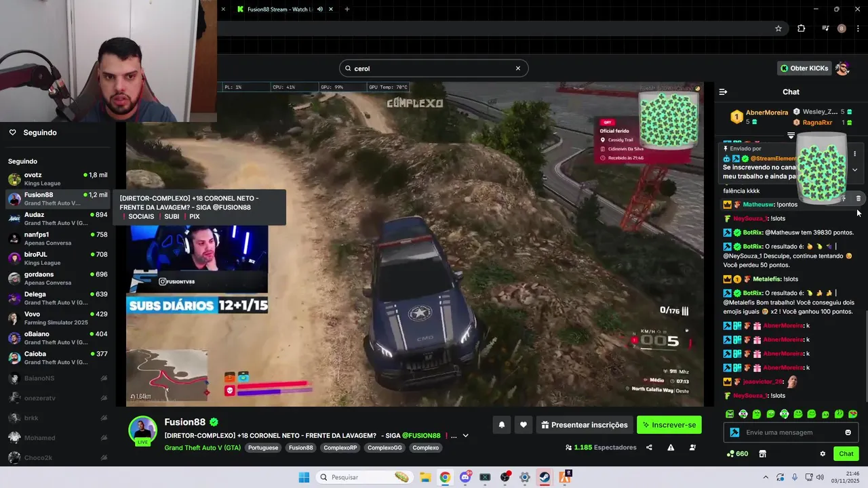Click AbnerMoreira in chat leaderboard
Image resolution: width=868 pixels, height=488 pixels.
coord(767,113)
